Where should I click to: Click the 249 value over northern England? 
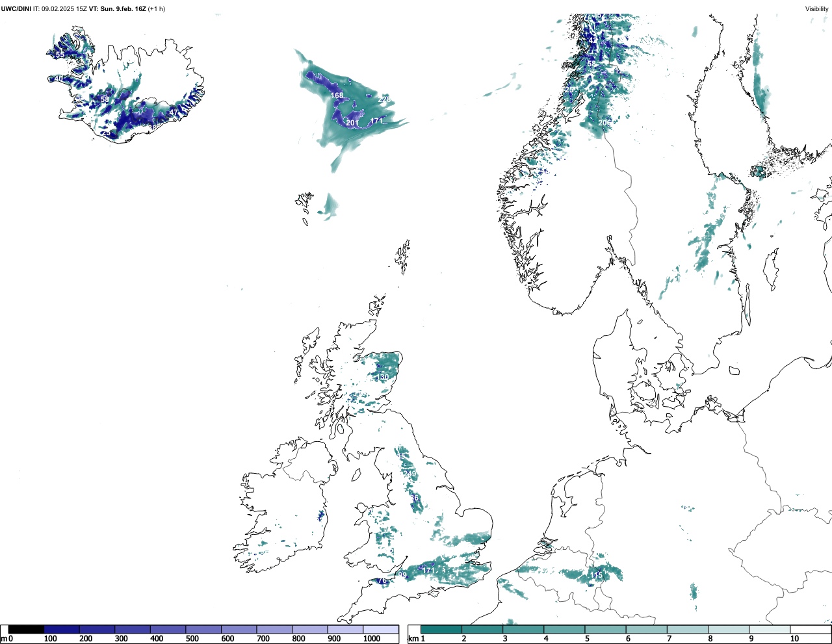pyautogui.click(x=410, y=474)
